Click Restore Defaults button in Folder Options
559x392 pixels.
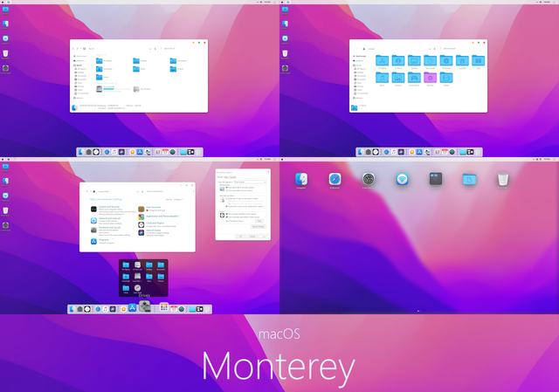[259, 227]
